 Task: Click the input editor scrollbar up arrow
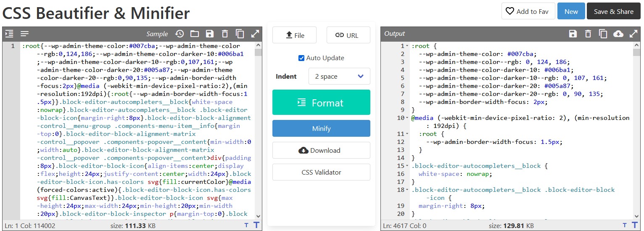pyautogui.click(x=259, y=45)
